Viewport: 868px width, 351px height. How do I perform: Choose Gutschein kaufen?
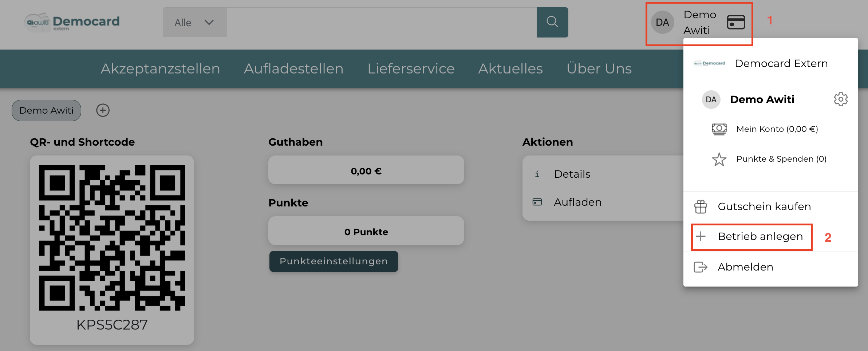tap(764, 206)
